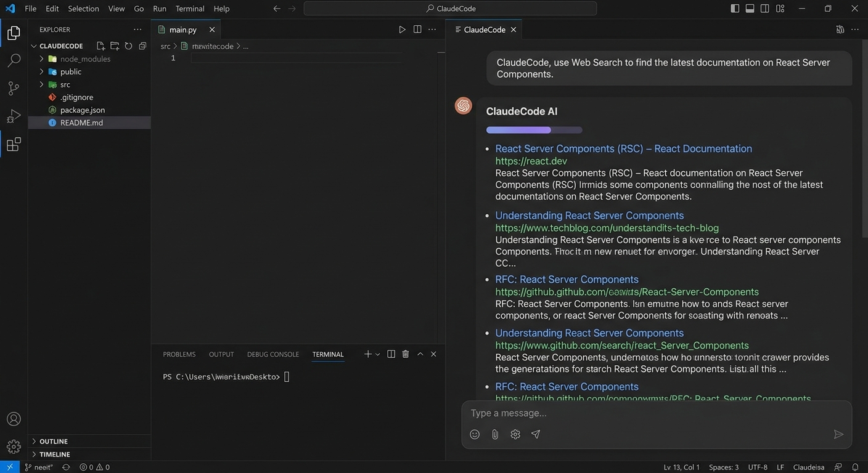Expand the public folder
This screenshot has height=473, width=868.
pyautogui.click(x=41, y=72)
